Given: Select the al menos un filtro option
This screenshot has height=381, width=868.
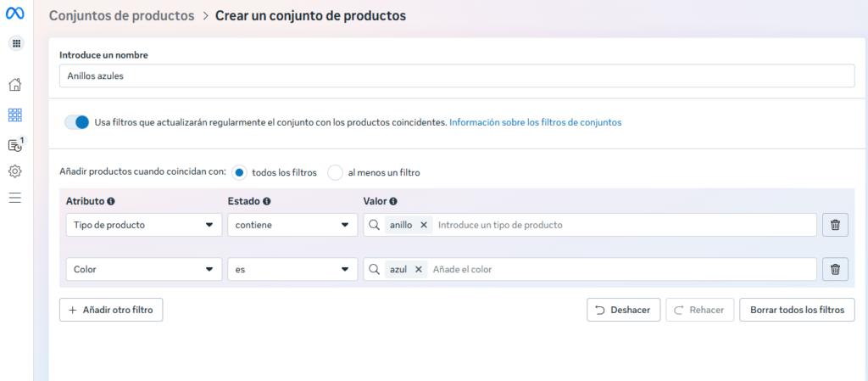Looking at the screenshot, I should coord(336,173).
